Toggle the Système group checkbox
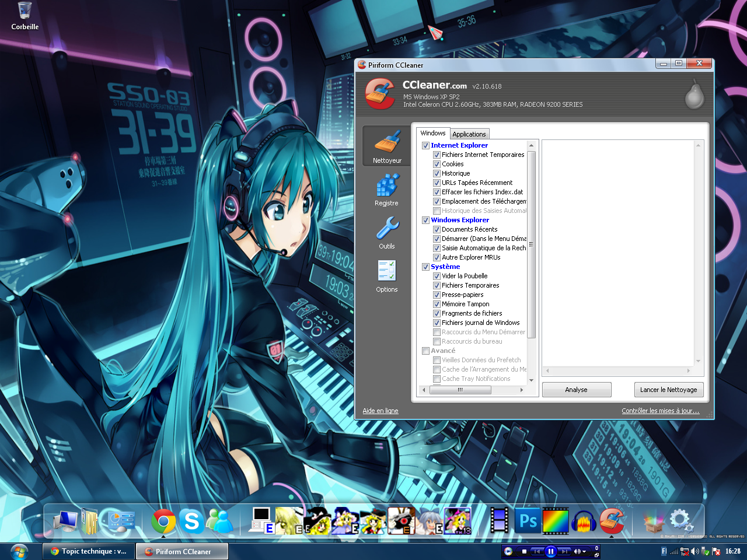The image size is (747, 560). coord(425,267)
